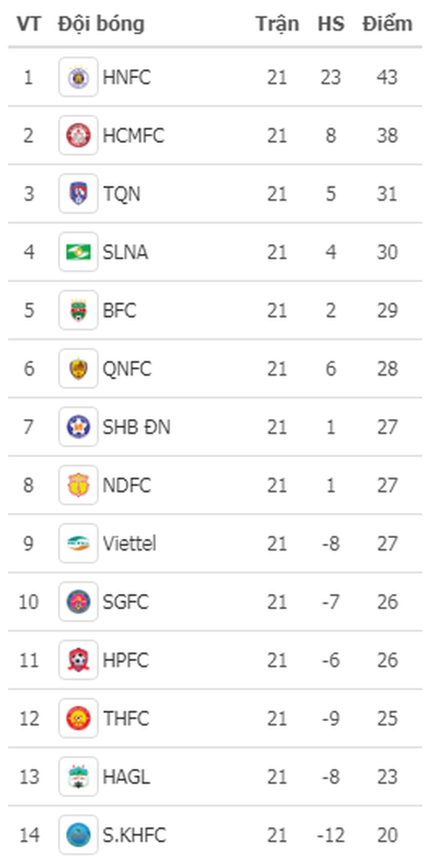
Task: Click the green SLNA logo
Action: tap(78, 252)
